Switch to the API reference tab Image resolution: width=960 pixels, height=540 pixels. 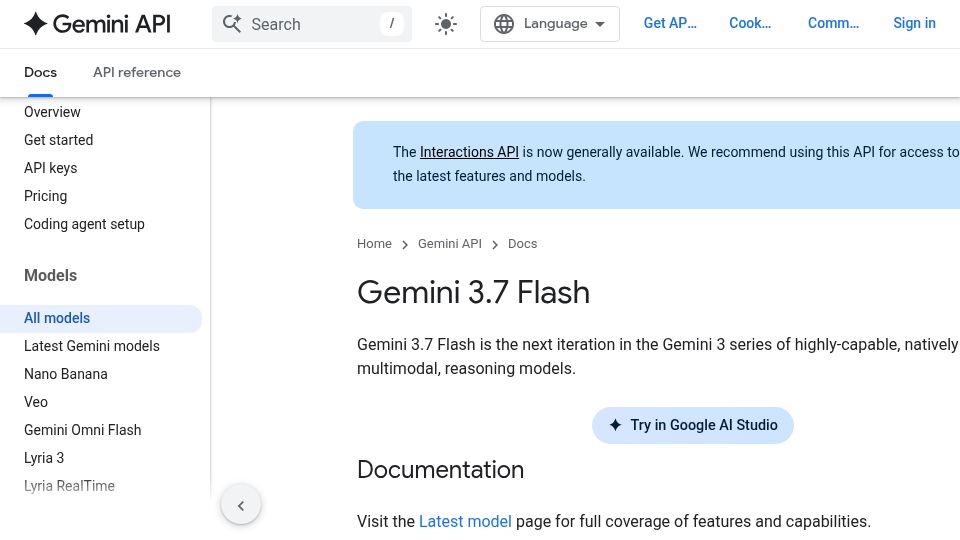(137, 72)
